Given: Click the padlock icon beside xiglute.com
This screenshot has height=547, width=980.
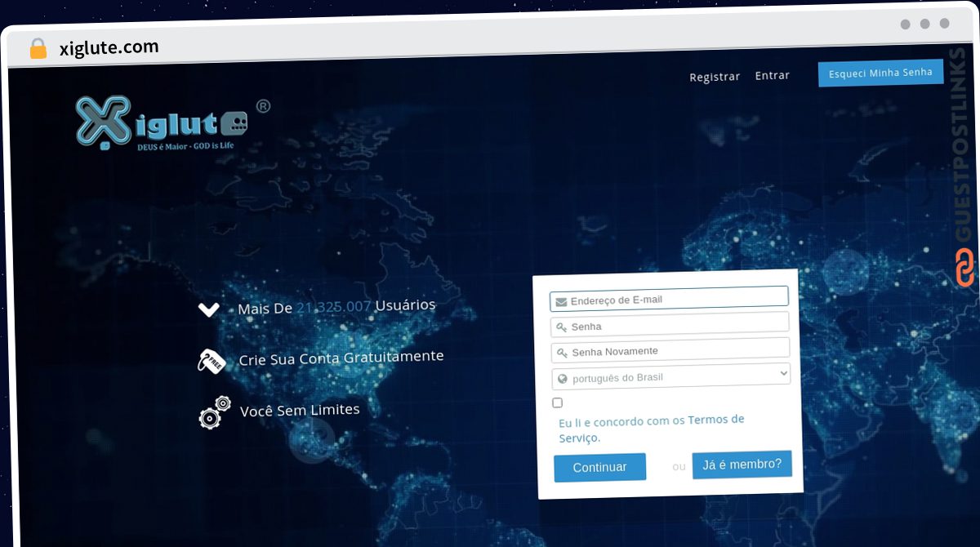Looking at the screenshot, I should click(x=38, y=48).
